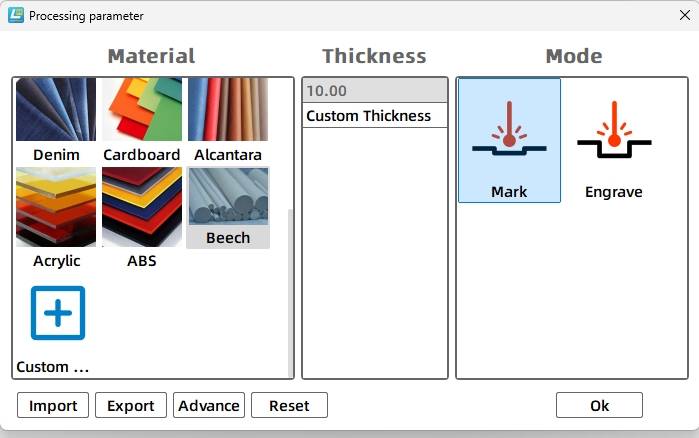Click the app icon in title bar
Screen dimensions: 699x438
(15, 15)
